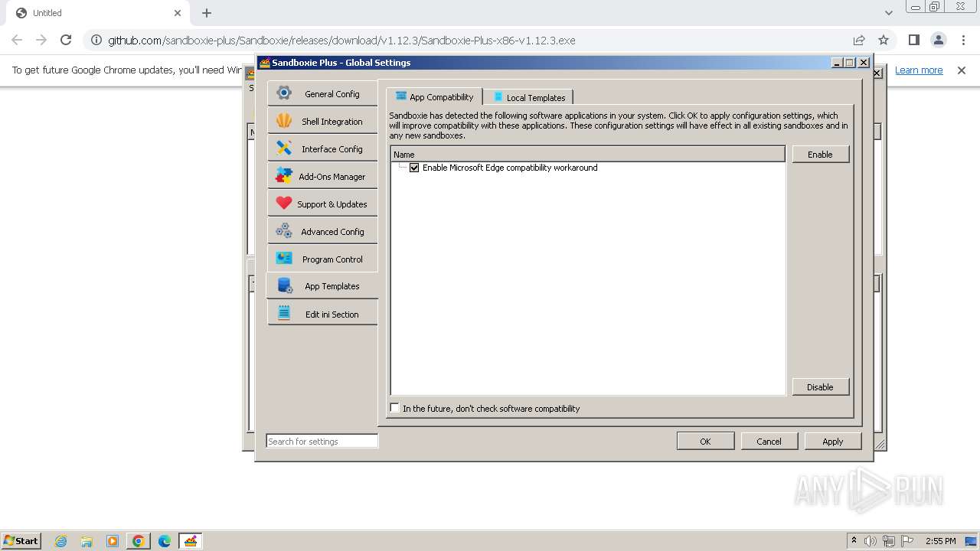Switch to Local Templates tab

(528, 97)
